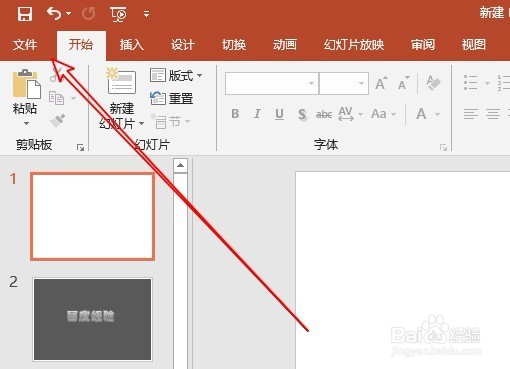This screenshot has width=510, height=369.
Task: Open the 幻灯片放映 tab
Action: tap(354, 45)
